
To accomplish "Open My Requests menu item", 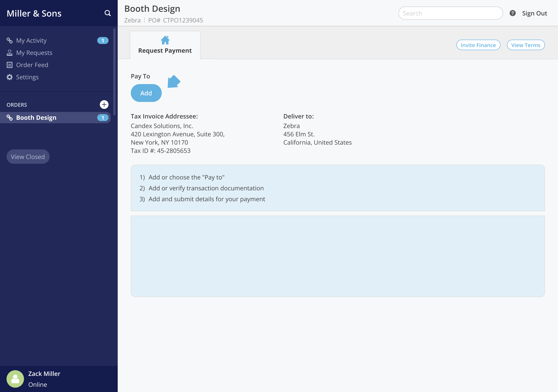I will tap(34, 53).
